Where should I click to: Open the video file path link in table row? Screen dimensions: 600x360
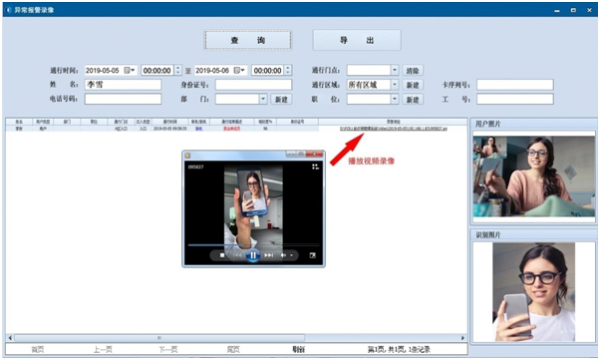click(x=393, y=129)
